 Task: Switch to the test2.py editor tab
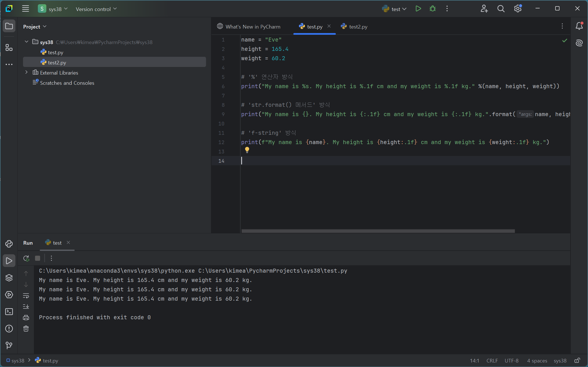354,27
